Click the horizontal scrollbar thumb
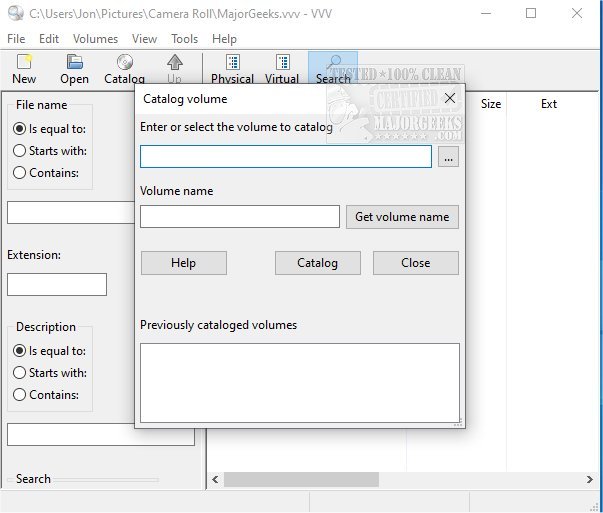This screenshot has height=513, width=603. (300, 480)
